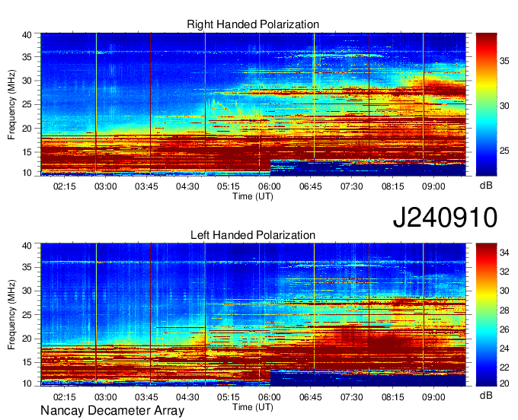This screenshot has width=518, height=420.
Task: Click the 07:30 time tick of Left Handed plot
Action: [351, 397]
